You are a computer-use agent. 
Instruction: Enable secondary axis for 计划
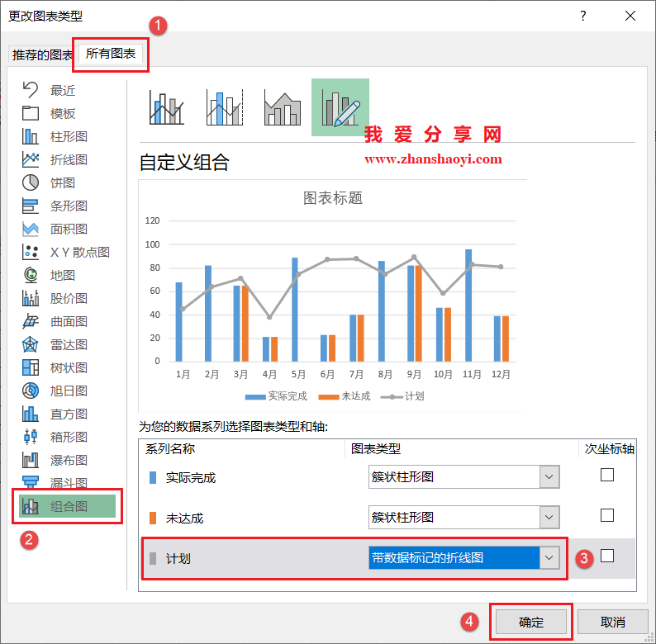pyautogui.click(x=607, y=556)
